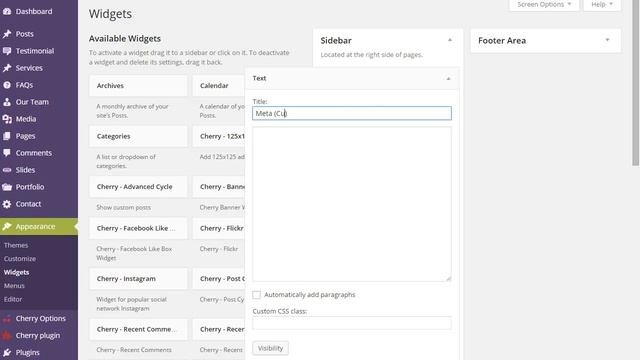Click the Our Team person icon

(x=7, y=102)
